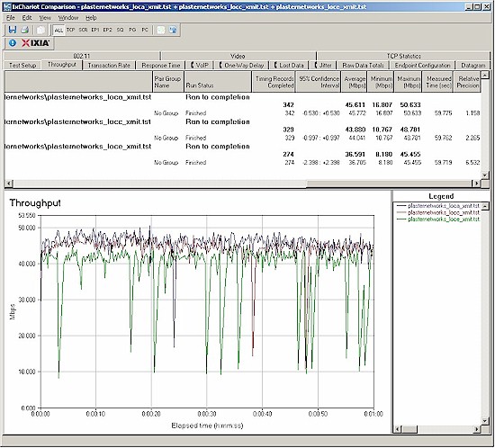Click the Video tab group header

[238, 56]
